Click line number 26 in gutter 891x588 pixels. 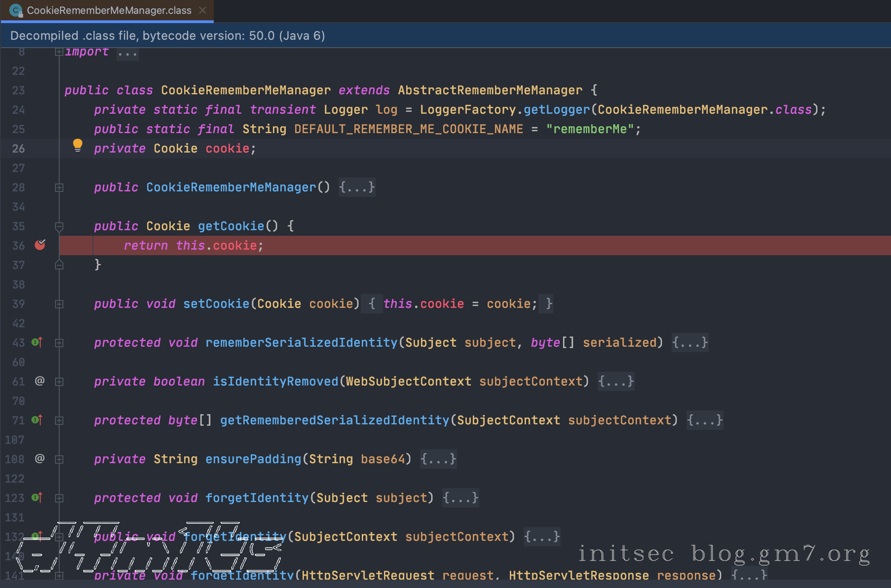pos(19,148)
